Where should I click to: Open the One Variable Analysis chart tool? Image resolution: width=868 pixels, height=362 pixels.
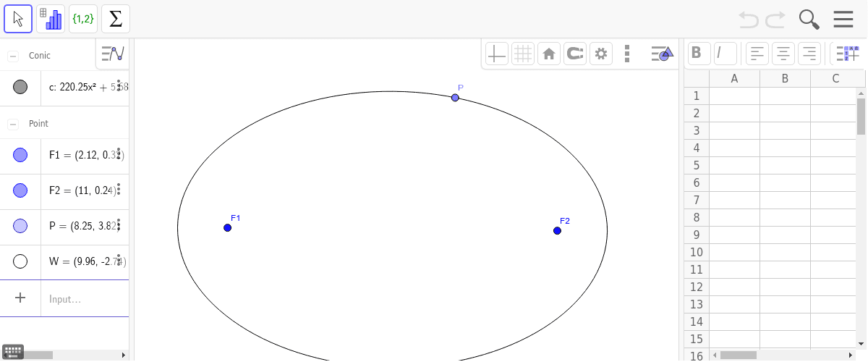click(51, 19)
